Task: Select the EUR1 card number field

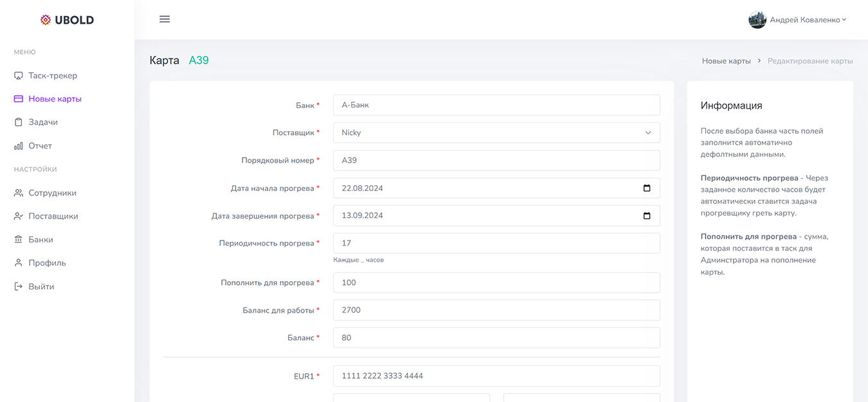Action: 496,376
